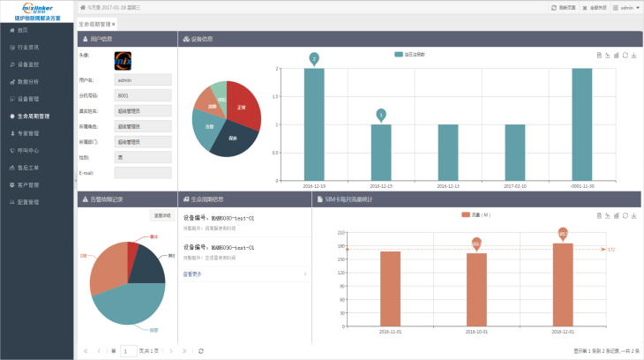Switch 设备信息 chart to line type

click(608, 55)
